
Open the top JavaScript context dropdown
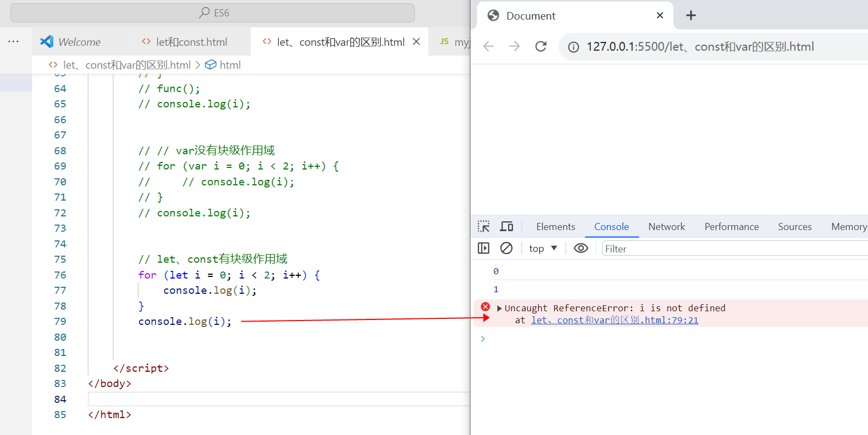[543, 249]
